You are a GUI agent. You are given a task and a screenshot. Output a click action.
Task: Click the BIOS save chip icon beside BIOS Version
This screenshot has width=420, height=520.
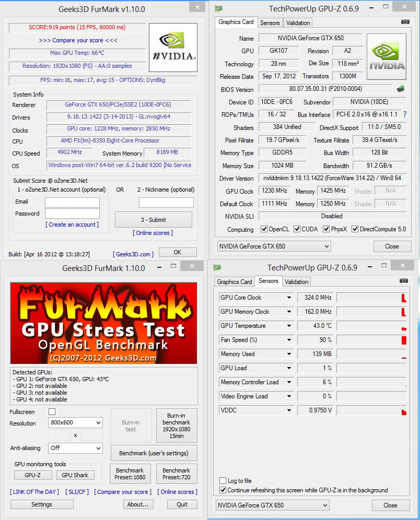[x=401, y=89]
